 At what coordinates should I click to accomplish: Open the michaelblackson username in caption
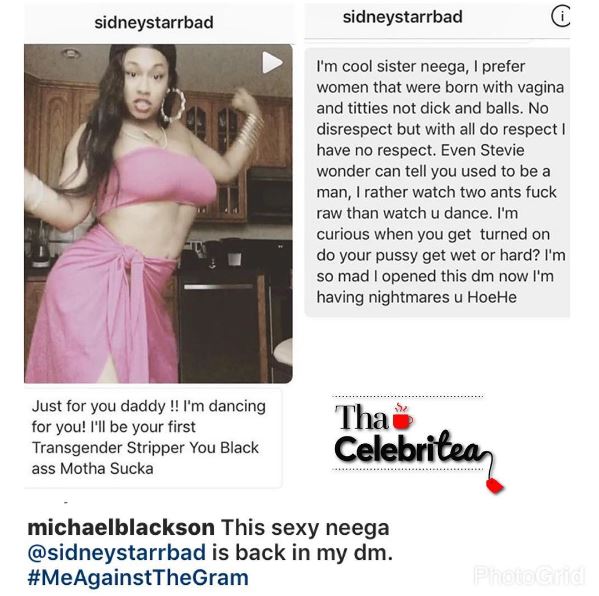point(121,528)
